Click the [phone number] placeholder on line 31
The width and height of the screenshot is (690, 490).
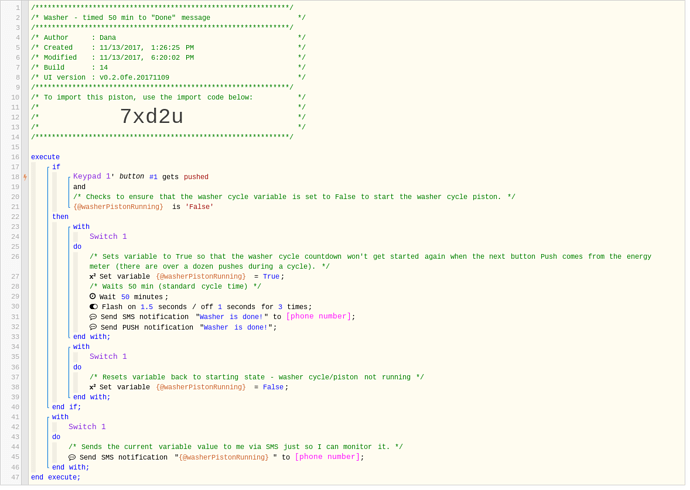[x=319, y=316]
